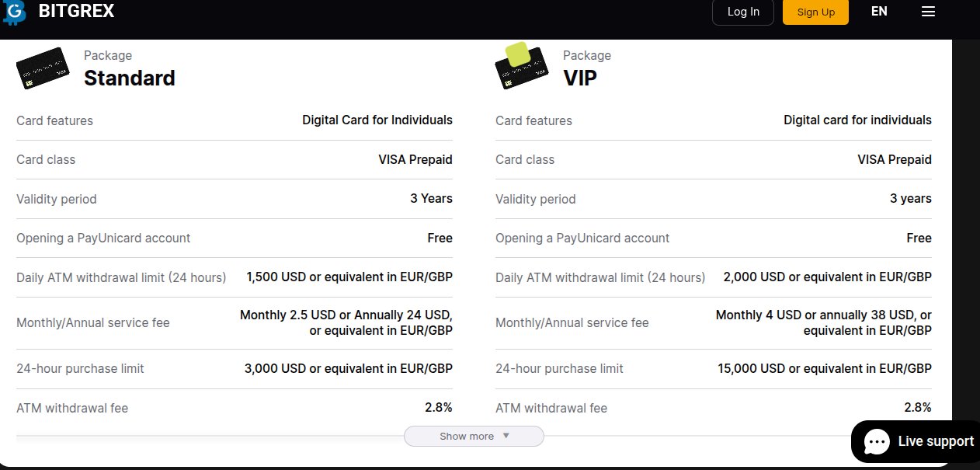980x470 pixels.
Task: Click the Free value for PayUnicard account
Action: point(440,238)
